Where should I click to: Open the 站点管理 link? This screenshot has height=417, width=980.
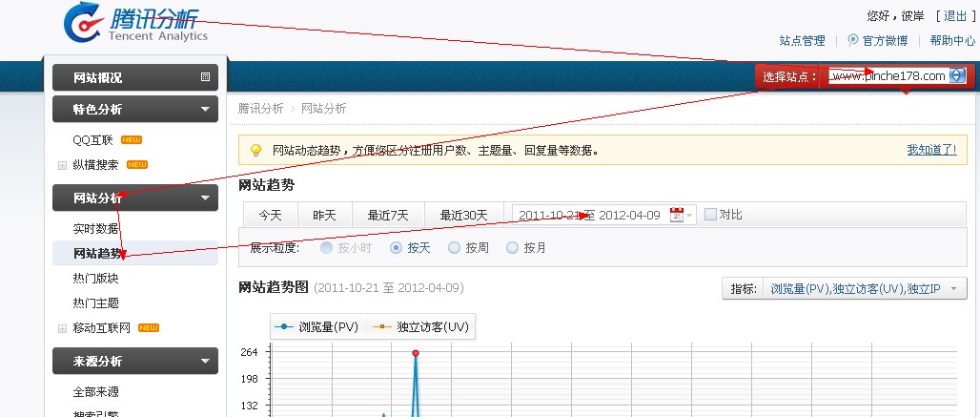(x=802, y=41)
